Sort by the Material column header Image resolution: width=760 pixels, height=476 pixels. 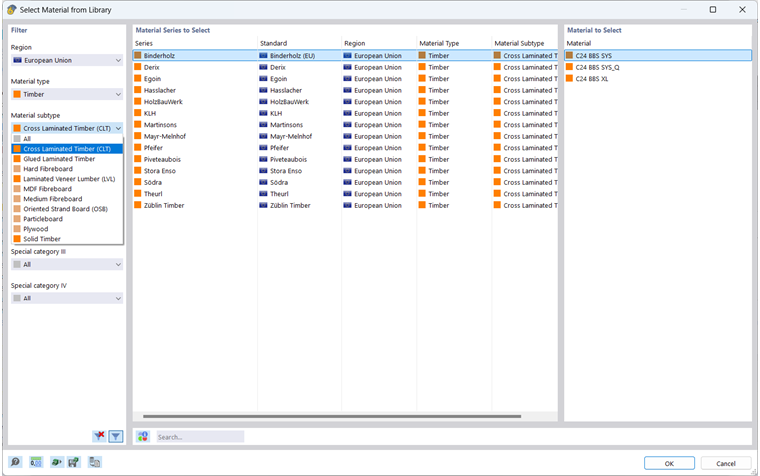point(658,43)
